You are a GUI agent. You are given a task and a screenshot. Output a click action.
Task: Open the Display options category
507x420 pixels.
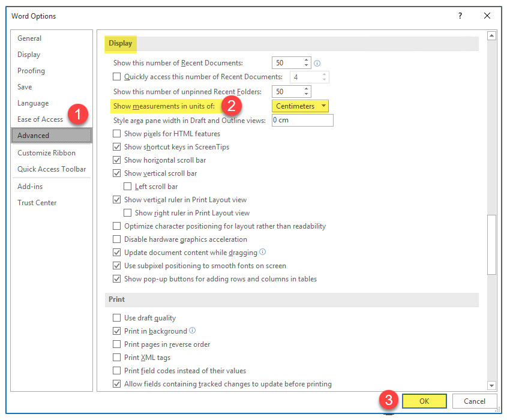point(52,55)
